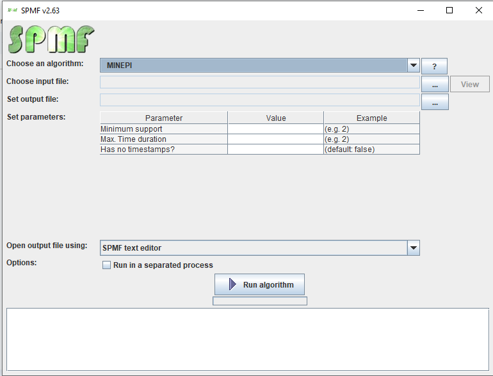Browse for input file with ... button
The image size is (493, 376).
[x=435, y=84]
